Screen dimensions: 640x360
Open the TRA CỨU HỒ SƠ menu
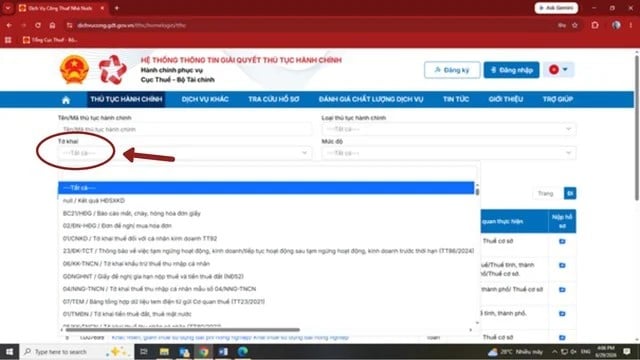click(x=273, y=99)
